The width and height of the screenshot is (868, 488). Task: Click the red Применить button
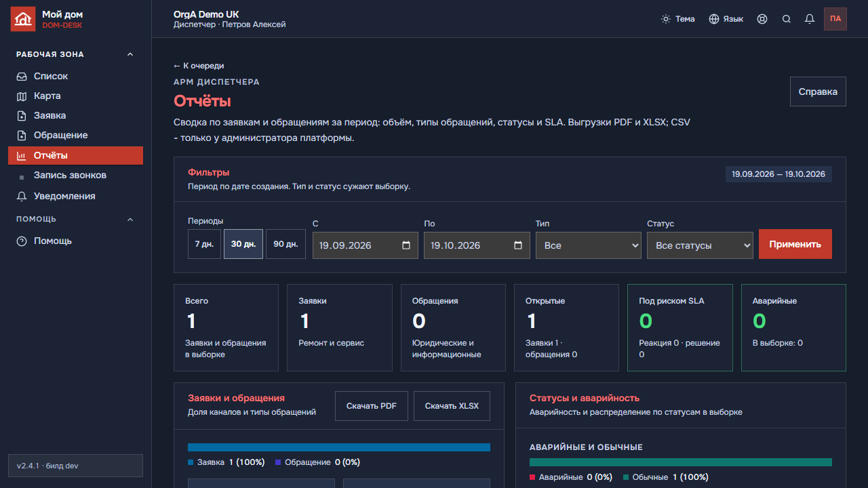(x=795, y=244)
